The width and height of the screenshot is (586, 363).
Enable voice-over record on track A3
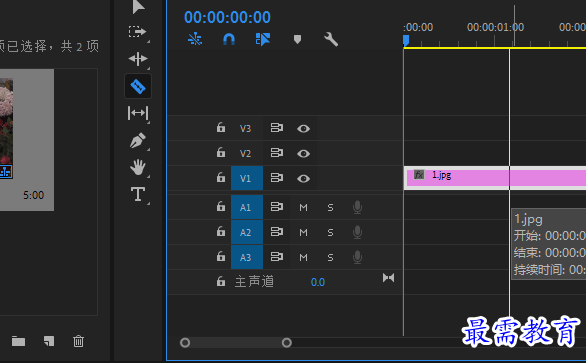point(357,257)
